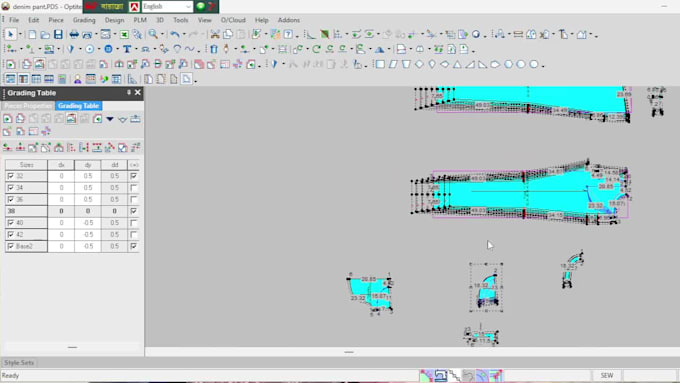Click the dark blue down-triangle icon in Grading Table
680x383 pixels.
[110, 119]
